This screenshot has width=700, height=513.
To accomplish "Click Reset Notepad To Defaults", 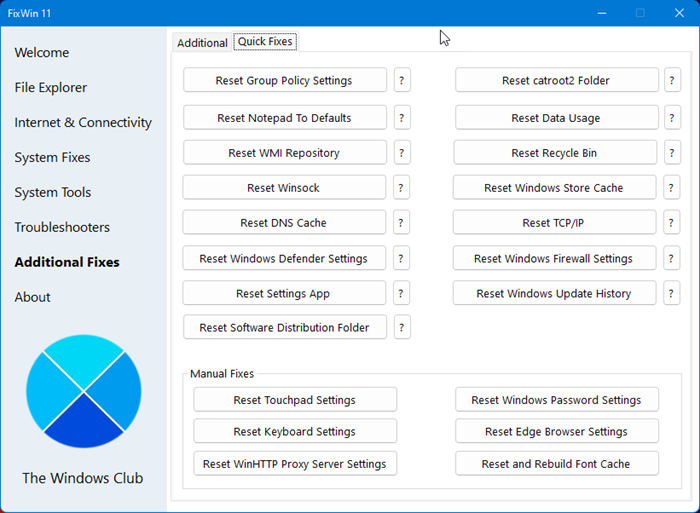I will (x=285, y=118).
